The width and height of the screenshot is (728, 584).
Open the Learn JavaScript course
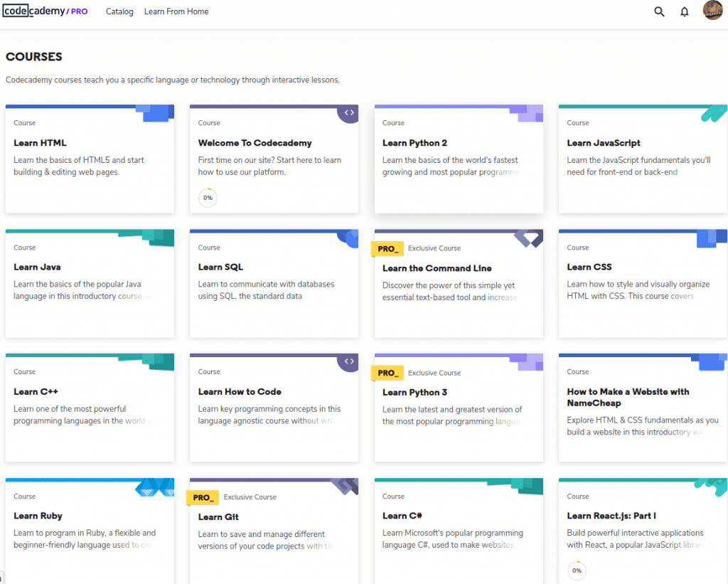643,159
